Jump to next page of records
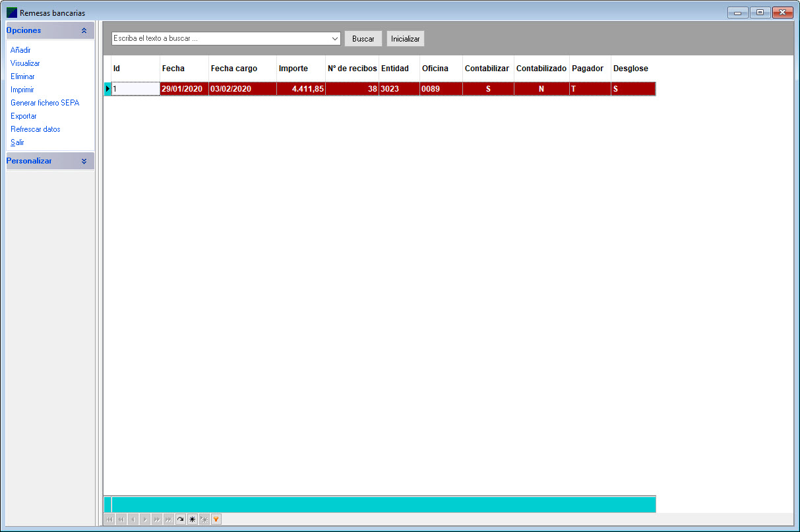This screenshot has height=532, width=800. point(156,519)
